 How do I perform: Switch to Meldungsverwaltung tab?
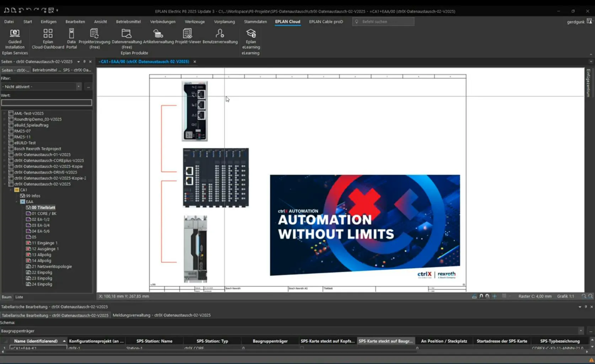(x=161, y=315)
